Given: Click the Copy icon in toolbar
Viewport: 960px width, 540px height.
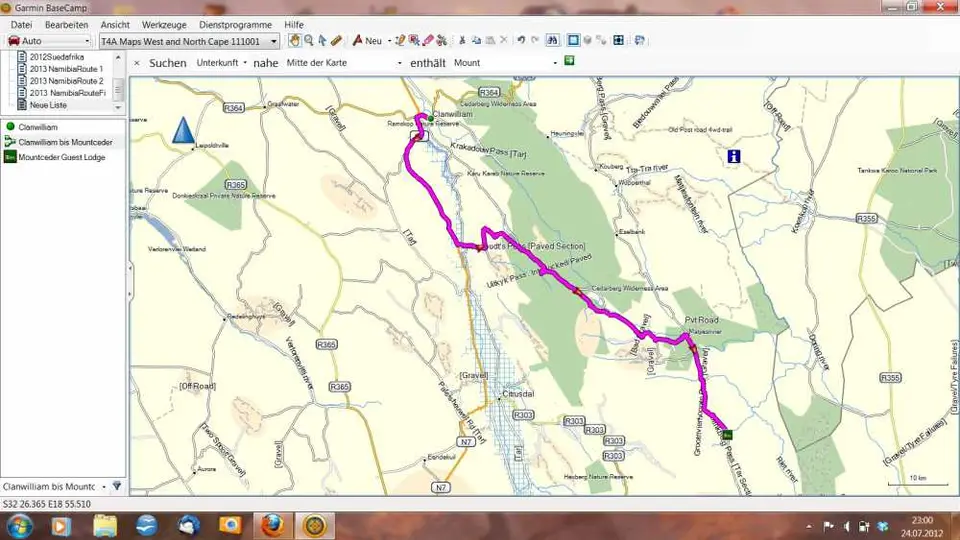Looking at the screenshot, I should pyautogui.click(x=476, y=40).
